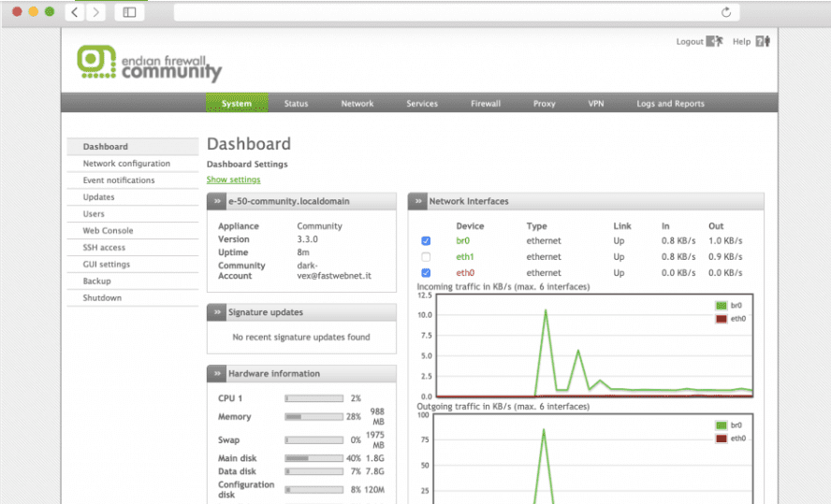831x504 pixels.
Task: Click the Memory usage bar
Action: (313, 417)
